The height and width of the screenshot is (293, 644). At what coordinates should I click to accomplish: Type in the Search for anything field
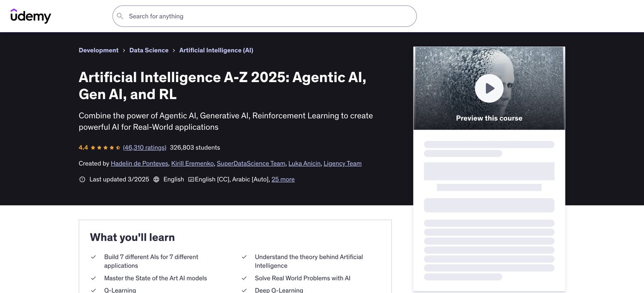point(267,16)
